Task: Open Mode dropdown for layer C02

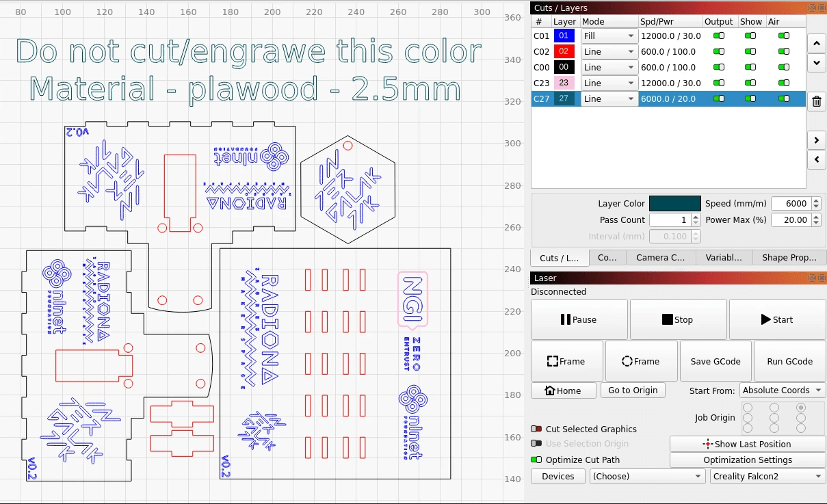Action: click(609, 51)
